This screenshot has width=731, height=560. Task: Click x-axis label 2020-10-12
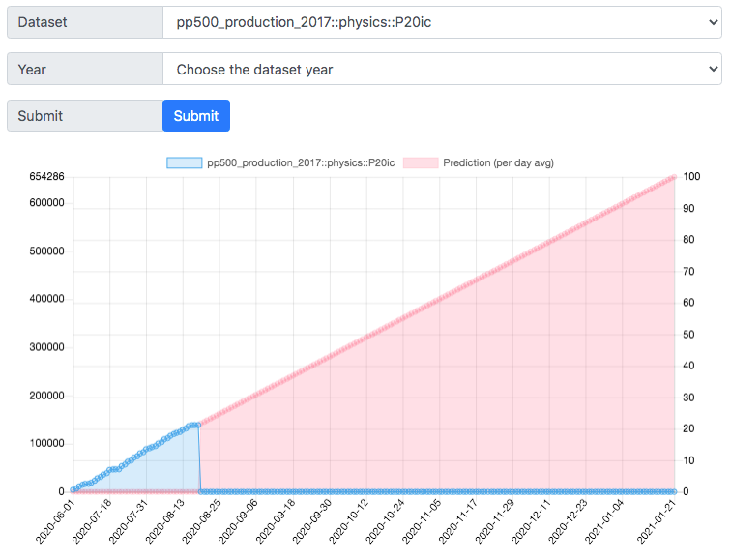point(348,521)
